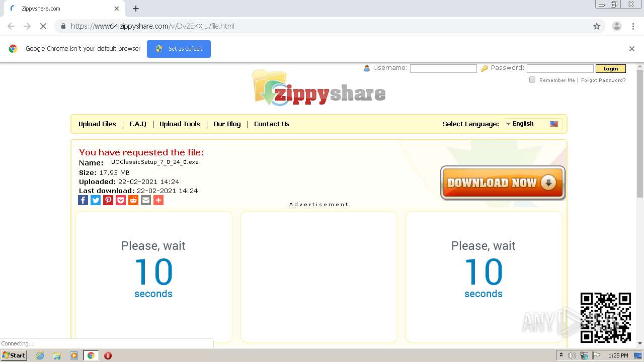Screen dimensions: 644x362
Task: Bookmark this page with star icon
Action: 597,26
